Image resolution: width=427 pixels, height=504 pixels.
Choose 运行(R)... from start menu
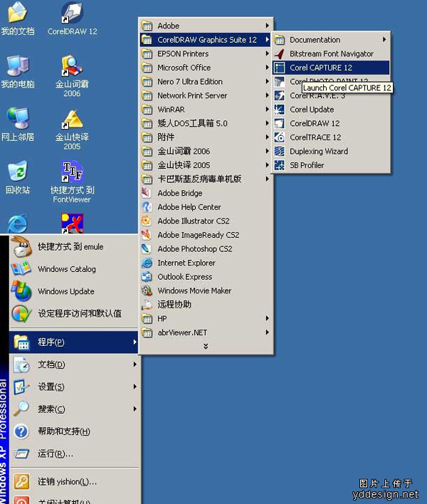coord(75,453)
